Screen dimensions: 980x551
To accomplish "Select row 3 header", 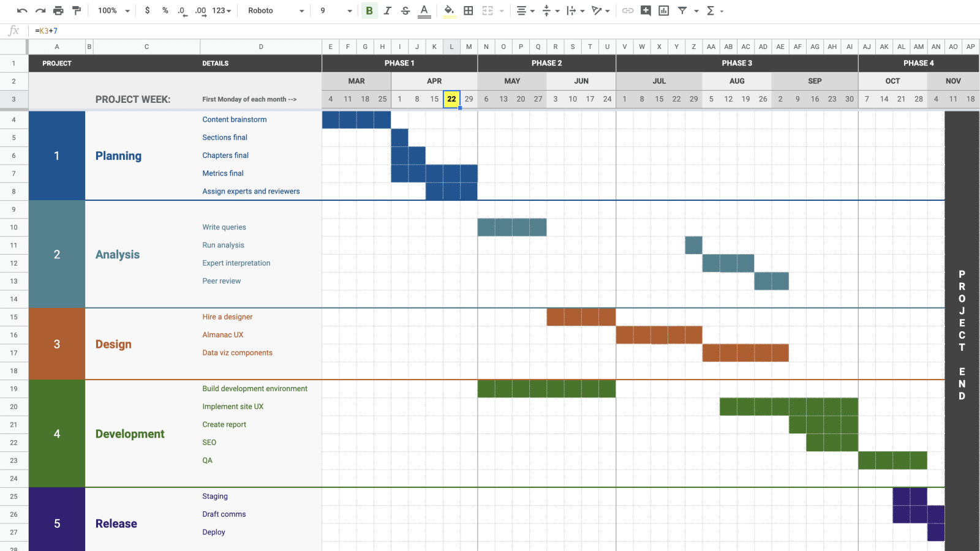I will coord(13,99).
